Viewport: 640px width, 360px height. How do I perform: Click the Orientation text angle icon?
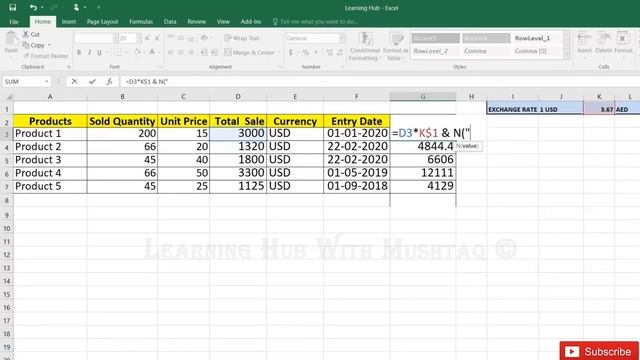pos(204,38)
